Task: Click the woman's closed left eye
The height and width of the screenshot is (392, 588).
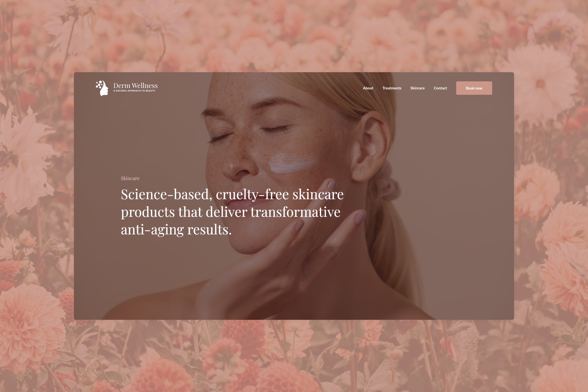Action: click(x=275, y=129)
